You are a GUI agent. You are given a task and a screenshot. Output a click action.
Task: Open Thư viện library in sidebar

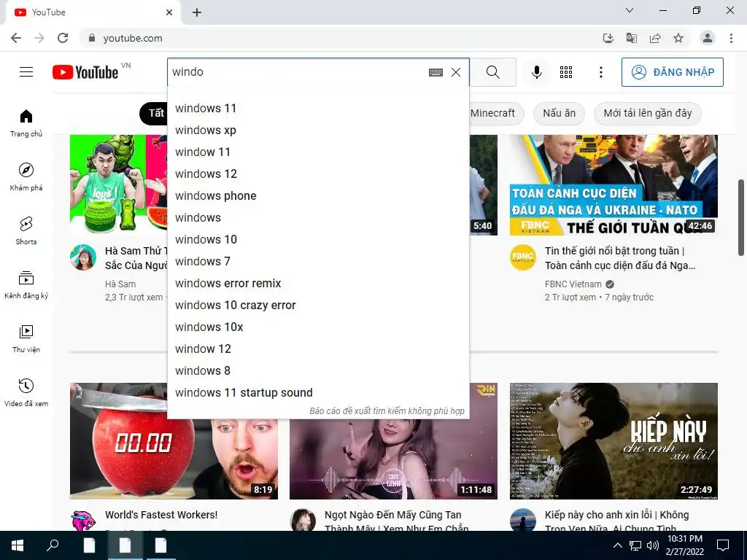[26, 338]
